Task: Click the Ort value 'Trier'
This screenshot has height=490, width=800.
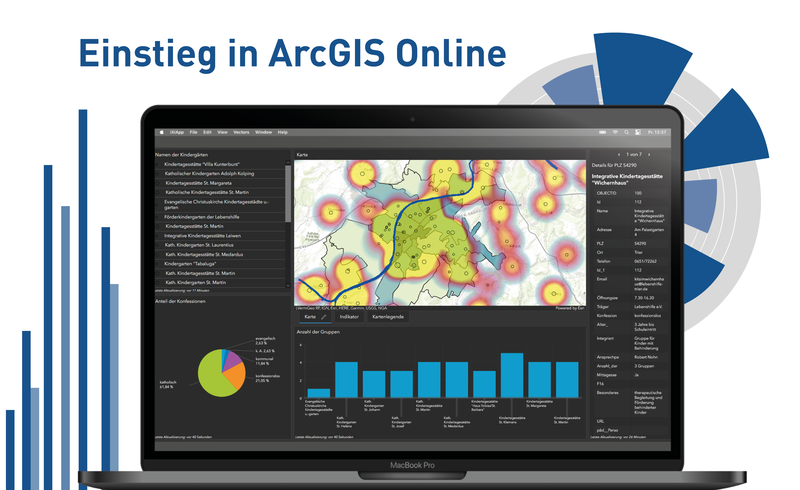Action: tap(638, 252)
